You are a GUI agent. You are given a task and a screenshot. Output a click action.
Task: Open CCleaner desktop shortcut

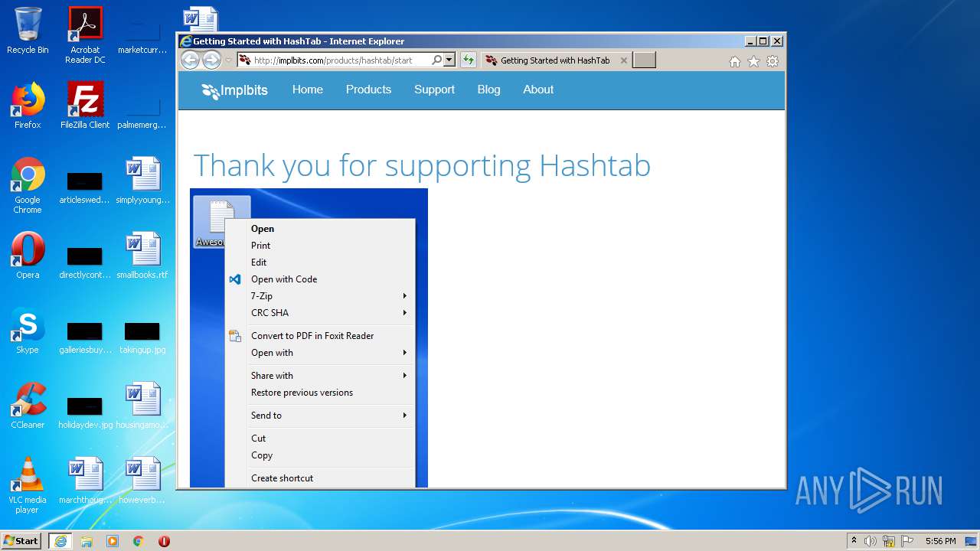point(28,406)
